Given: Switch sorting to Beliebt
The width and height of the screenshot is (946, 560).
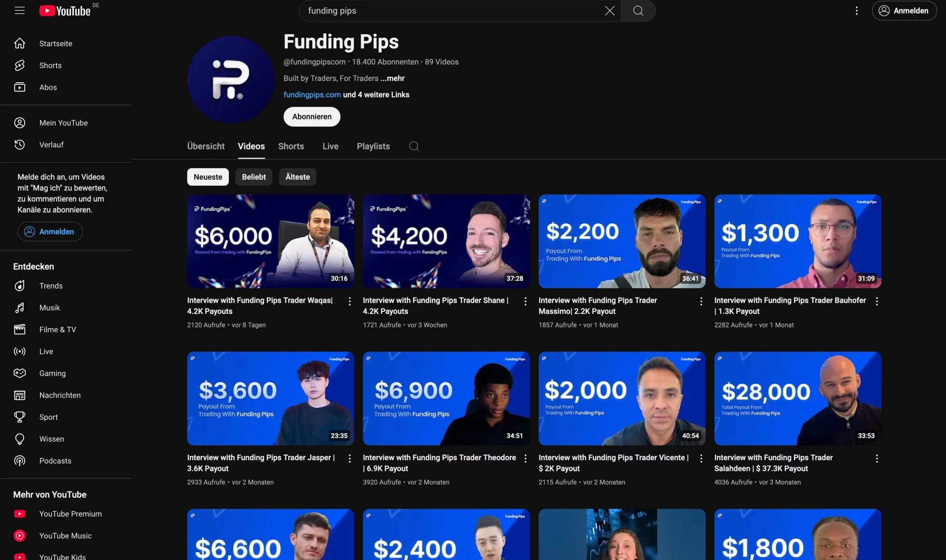Looking at the screenshot, I should click(x=253, y=176).
